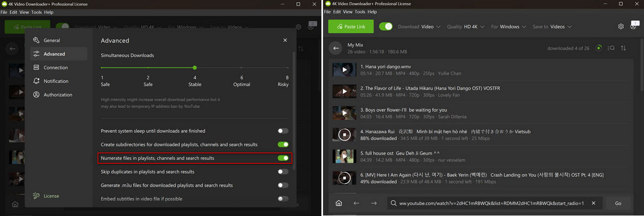Viewport: 644px width, 216px height.
Task: Switch to Connection settings tab
Action: point(59,68)
